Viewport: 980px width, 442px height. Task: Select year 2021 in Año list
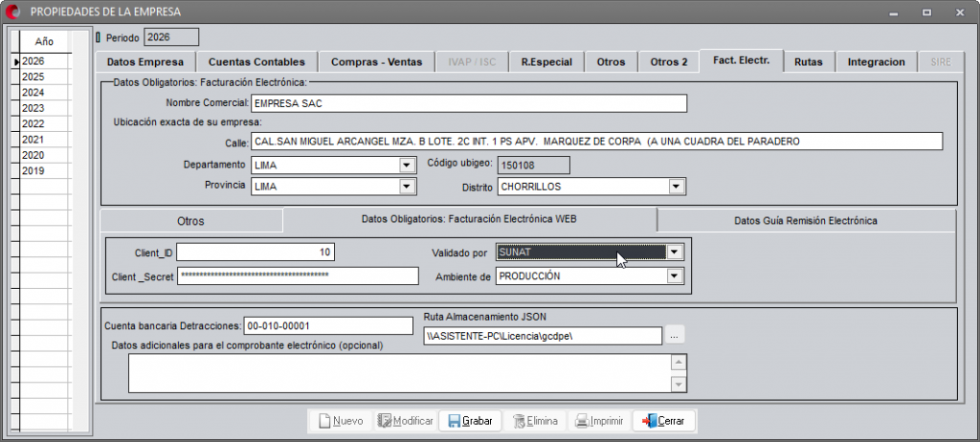[45, 140]
